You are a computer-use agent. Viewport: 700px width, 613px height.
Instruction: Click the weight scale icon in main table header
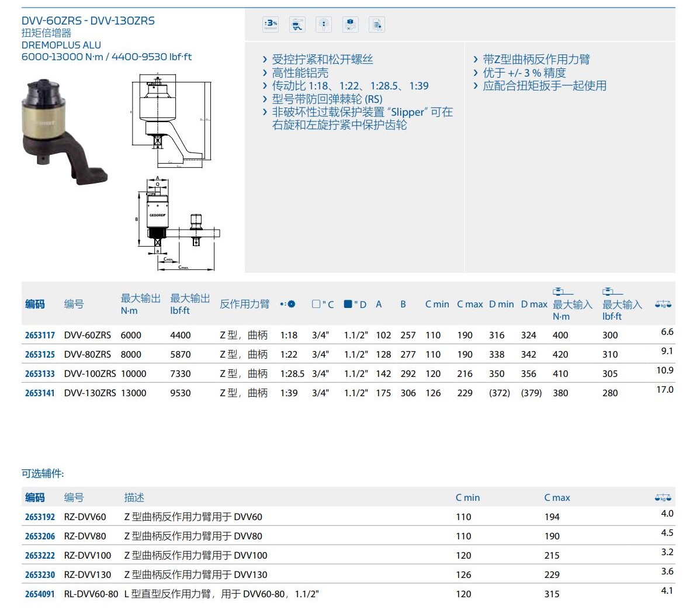click(663, 304)
